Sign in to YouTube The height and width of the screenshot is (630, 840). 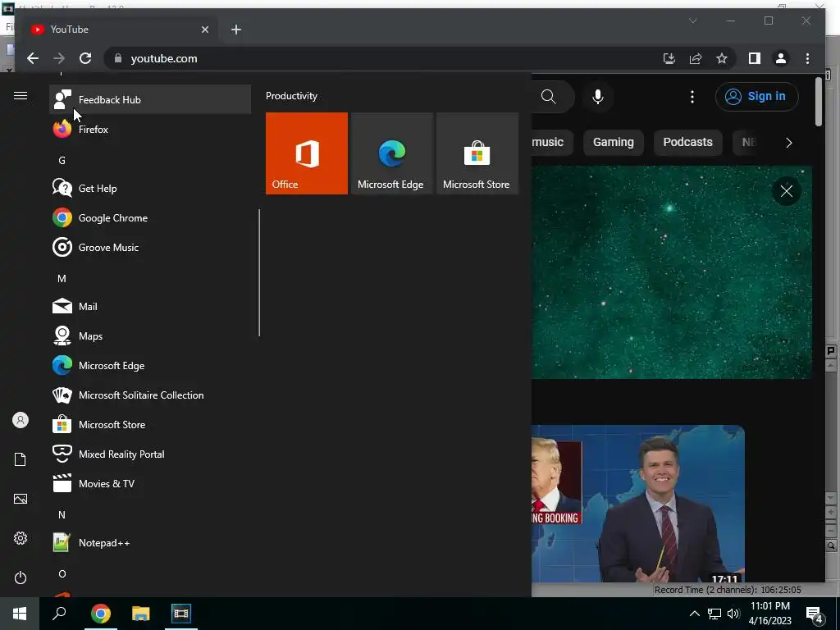[756, 97]
